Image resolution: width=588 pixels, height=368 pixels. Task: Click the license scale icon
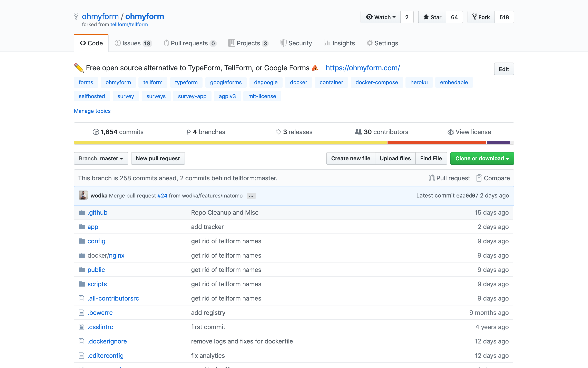point(451,132)
